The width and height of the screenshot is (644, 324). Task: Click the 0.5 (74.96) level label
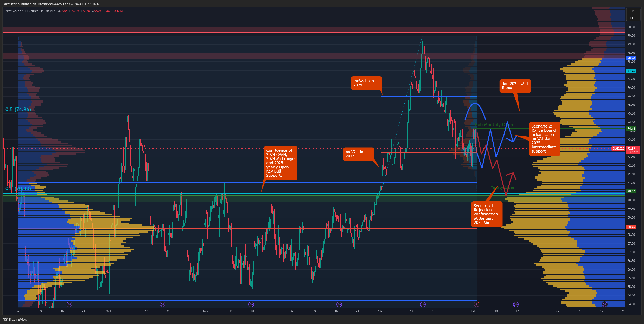pyautogui.click(x=18, y=109)
